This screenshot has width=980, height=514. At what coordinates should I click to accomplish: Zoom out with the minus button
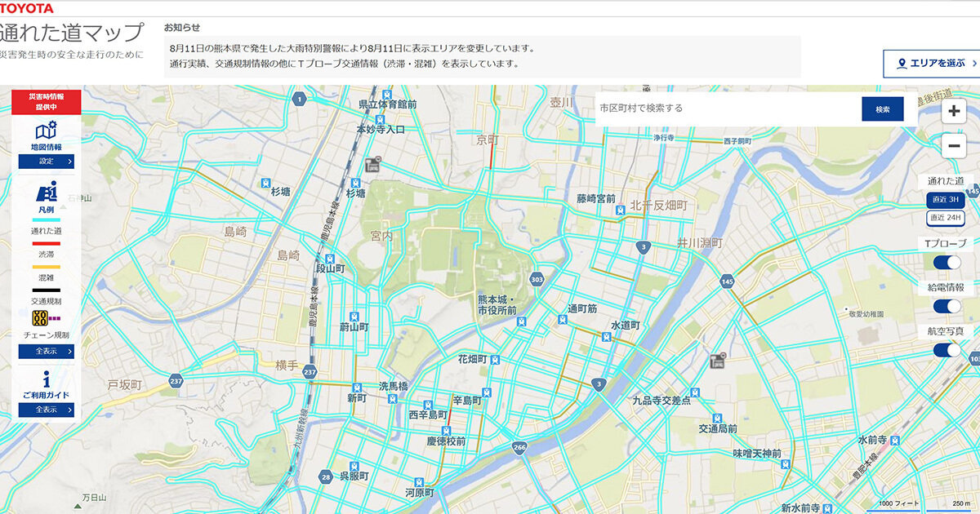pyautogui.click(x=953, y=146)
